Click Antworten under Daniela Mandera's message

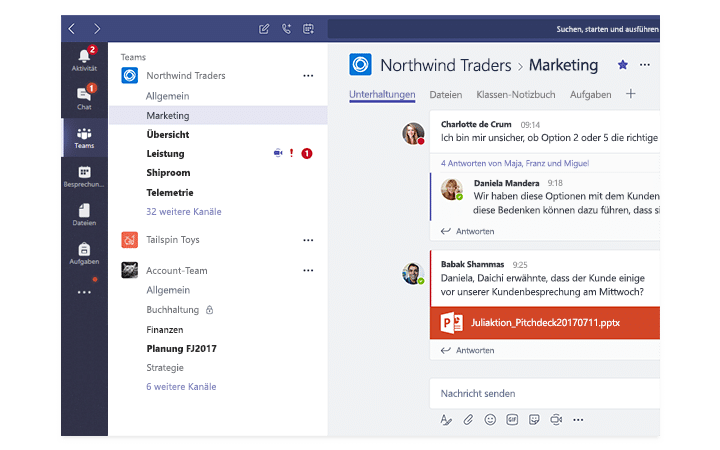click(x=467, y=231)
